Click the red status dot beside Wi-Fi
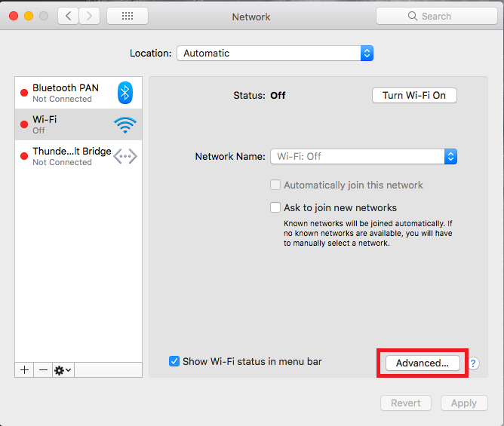This screenshot has width=504, height=426. (x=24, y=124)
